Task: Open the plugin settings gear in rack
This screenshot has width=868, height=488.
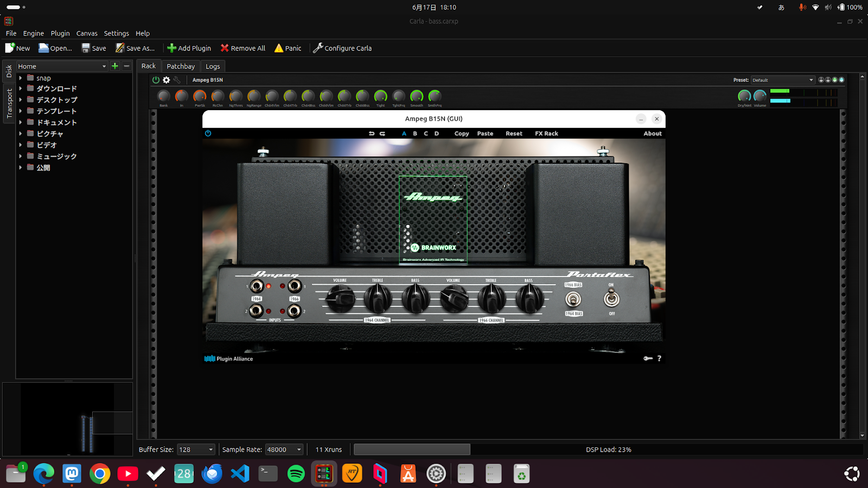Action: [167, 80]
